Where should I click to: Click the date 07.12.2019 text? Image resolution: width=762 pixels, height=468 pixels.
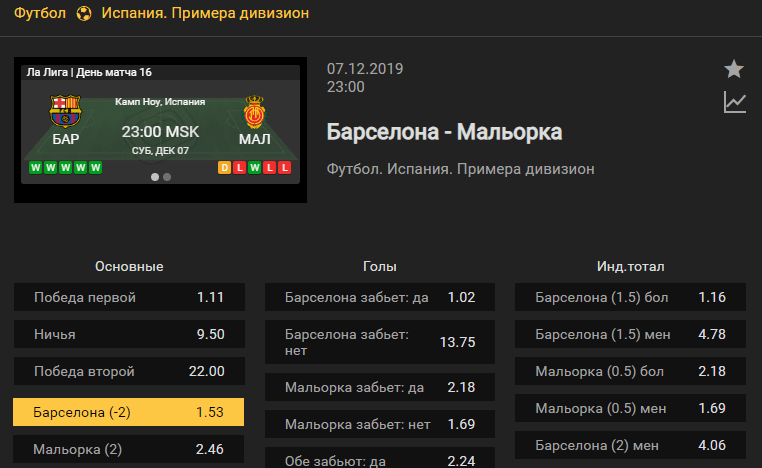[365, 69]
